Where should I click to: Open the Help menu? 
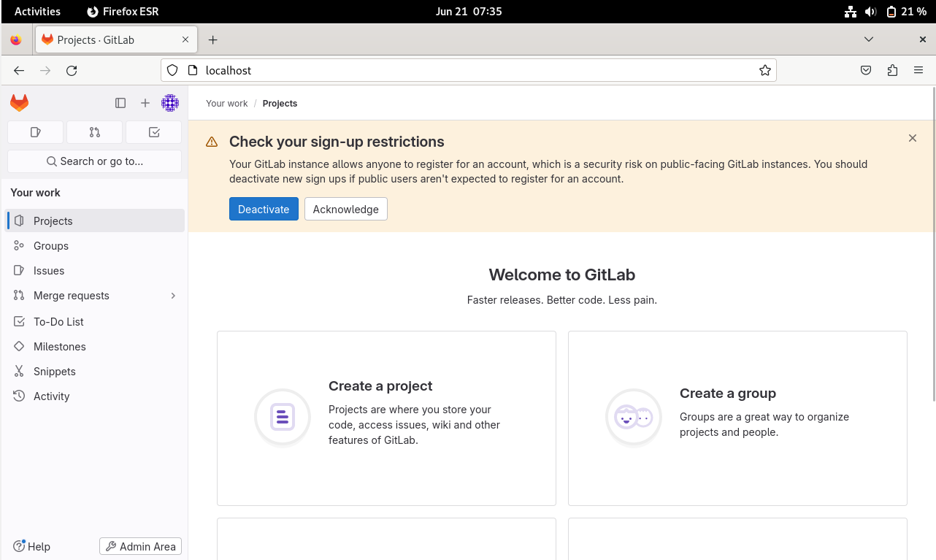(x=31, y=546)
